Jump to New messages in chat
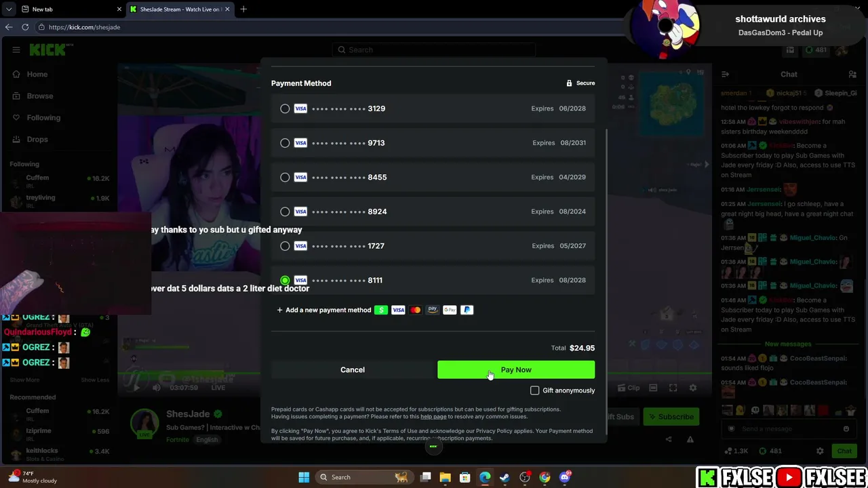 [787, 344]
